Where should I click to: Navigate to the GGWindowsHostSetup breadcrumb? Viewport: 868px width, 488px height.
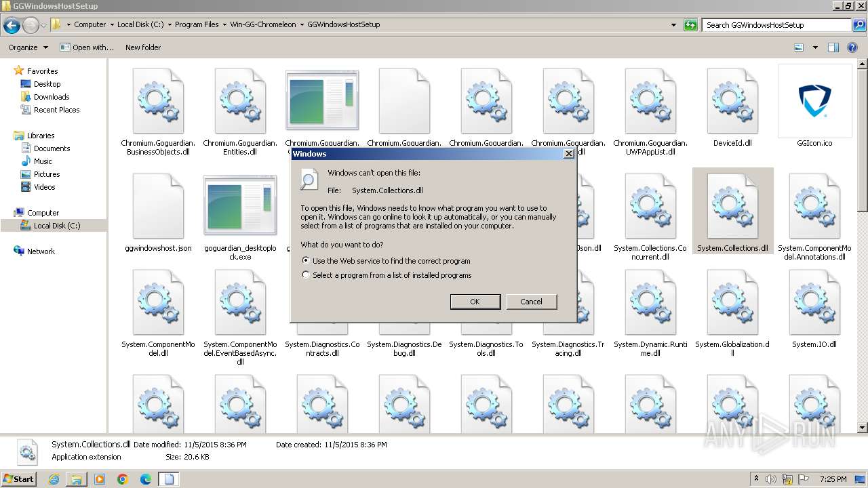click(344, 24)
